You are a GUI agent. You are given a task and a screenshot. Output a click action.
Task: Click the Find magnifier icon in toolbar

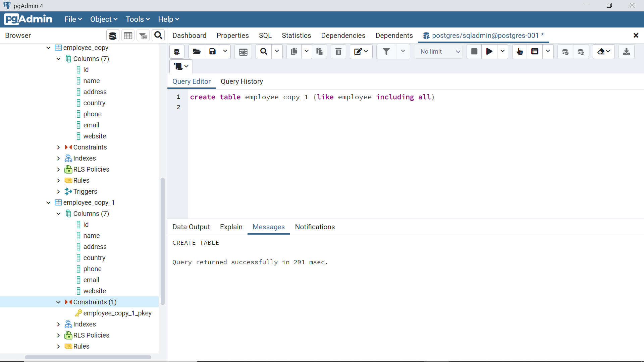pyautogui.click(x=264, y=52)
